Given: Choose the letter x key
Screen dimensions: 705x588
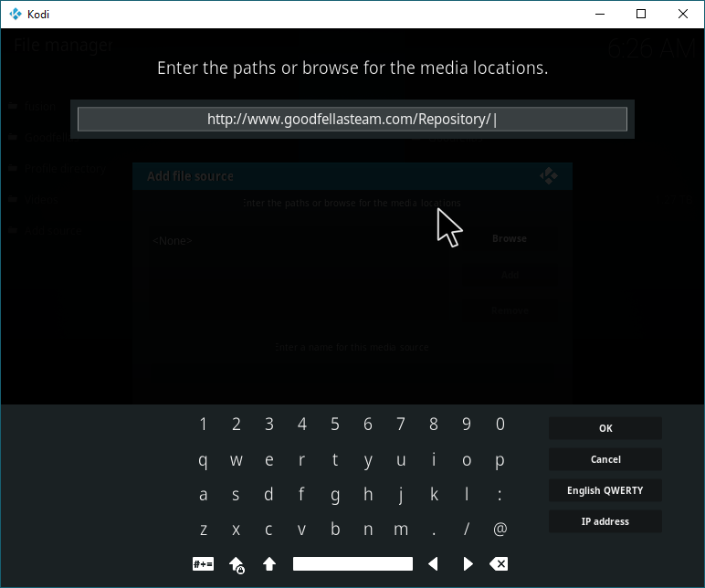Looking at the screenshot, I should [236, 530].
